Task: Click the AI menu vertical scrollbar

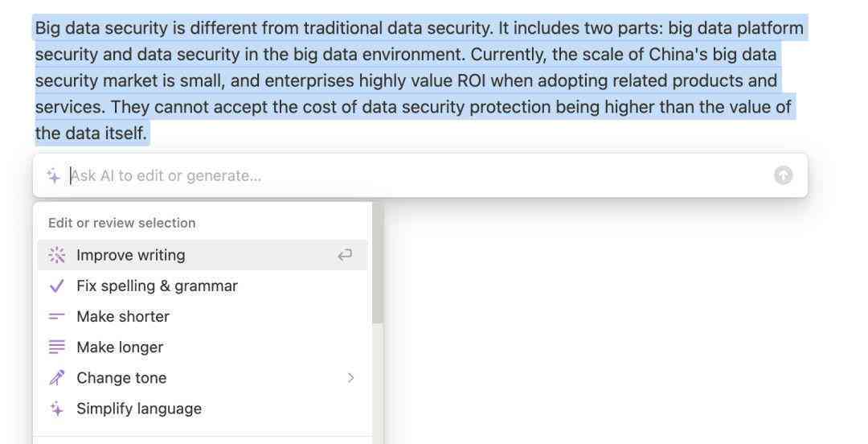Action: click(377, 264)
